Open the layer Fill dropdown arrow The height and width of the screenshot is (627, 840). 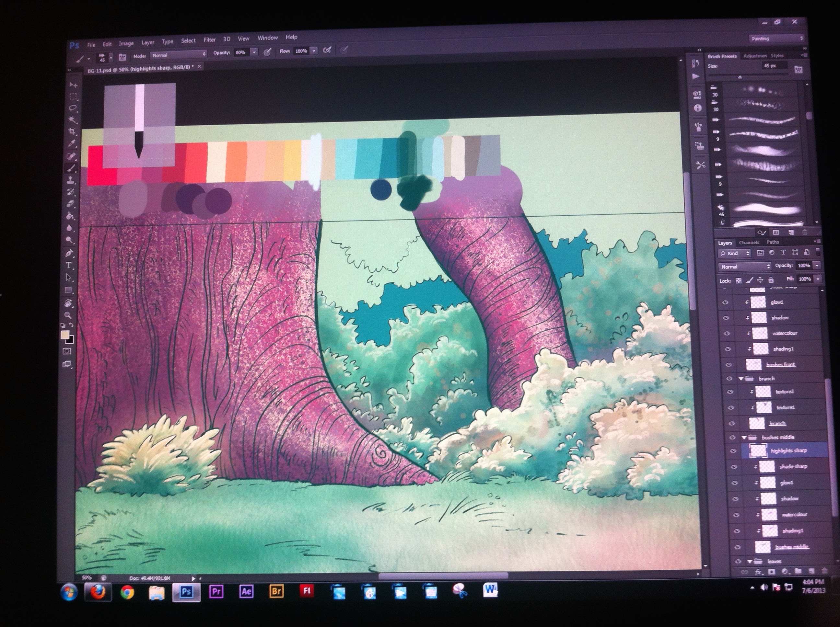pyautogui.click(x=818, y=279)
